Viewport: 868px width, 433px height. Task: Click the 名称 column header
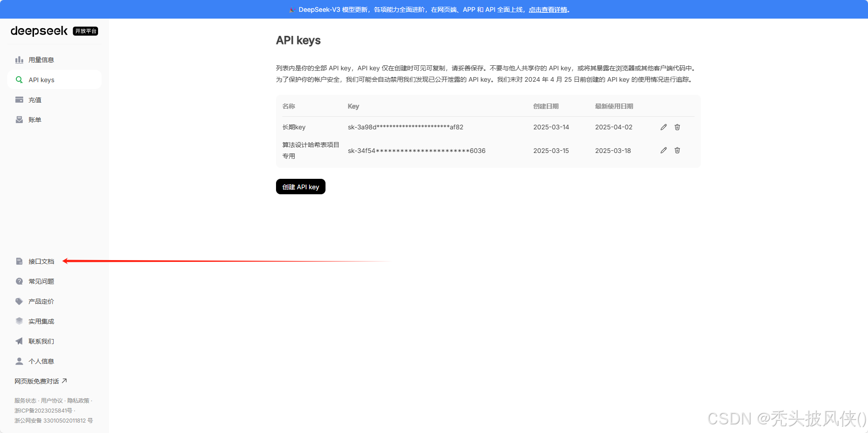pos(289,106)
